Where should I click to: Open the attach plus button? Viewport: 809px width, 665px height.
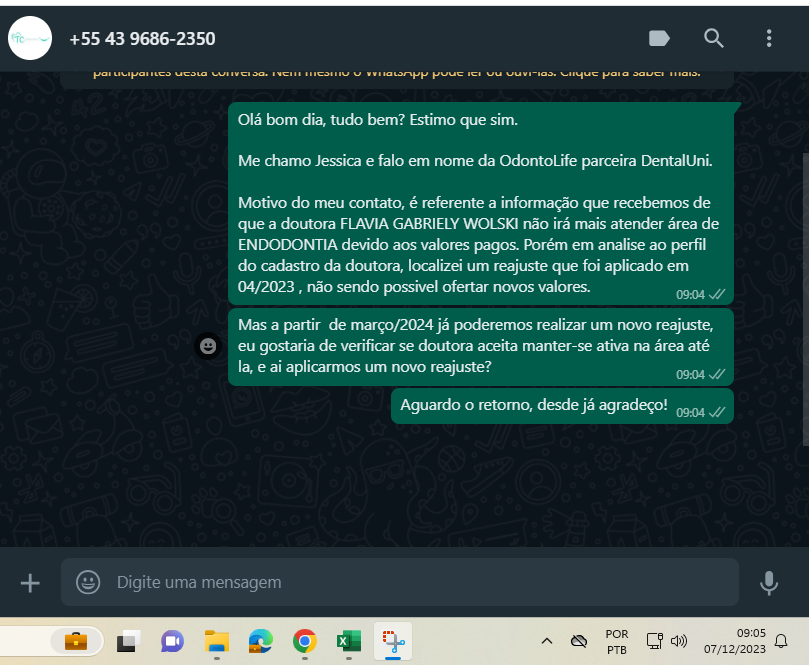tap(30, 583)
